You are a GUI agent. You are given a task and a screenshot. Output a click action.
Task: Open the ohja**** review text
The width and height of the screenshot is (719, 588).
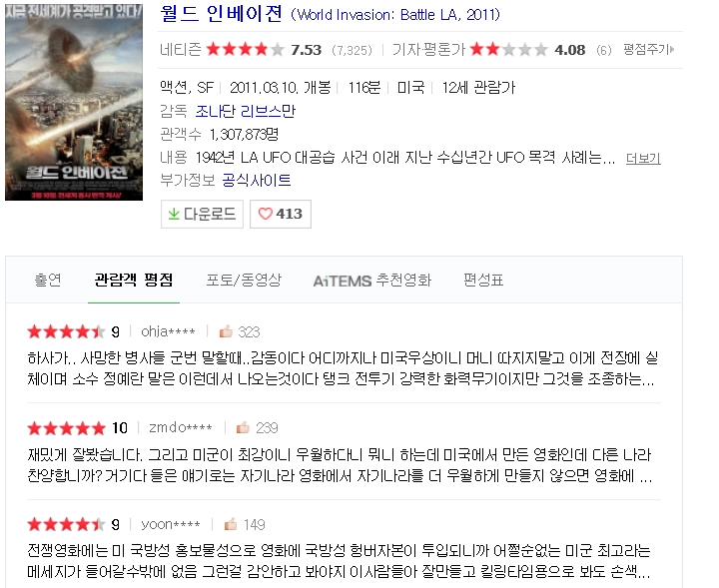[x=343, y=368]
